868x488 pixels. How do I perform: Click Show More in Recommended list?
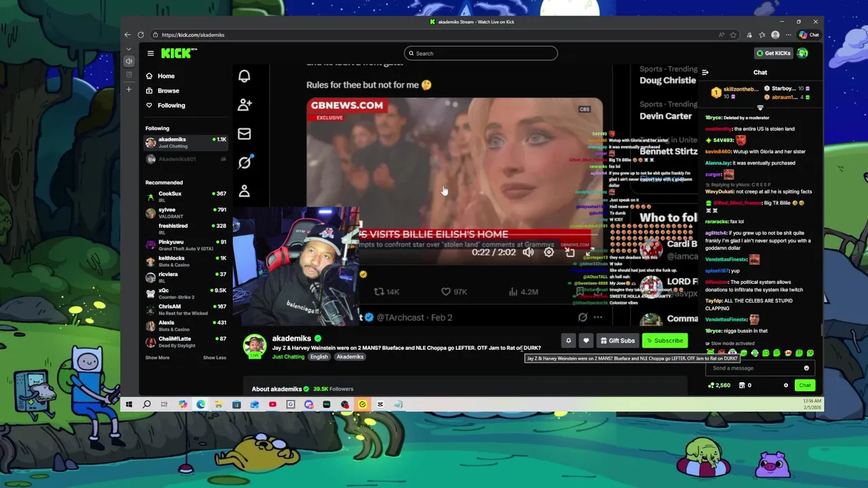(157, 357)
